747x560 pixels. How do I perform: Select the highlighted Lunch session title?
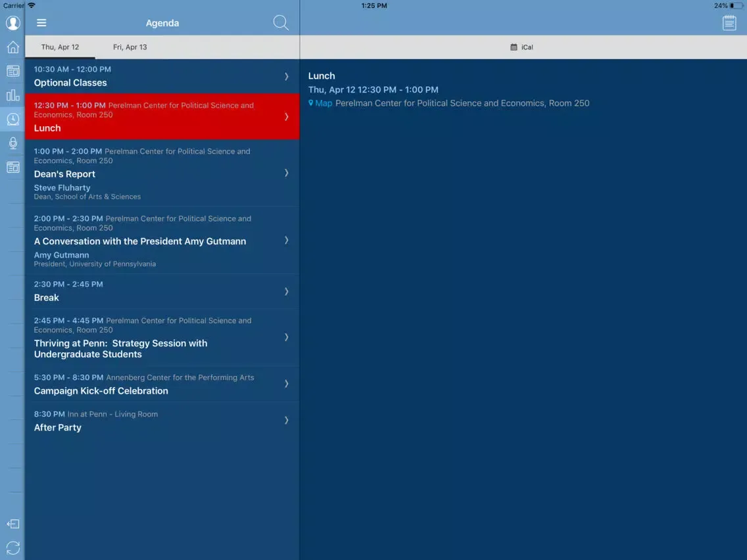pyautogui.click(x=47, y=128)
